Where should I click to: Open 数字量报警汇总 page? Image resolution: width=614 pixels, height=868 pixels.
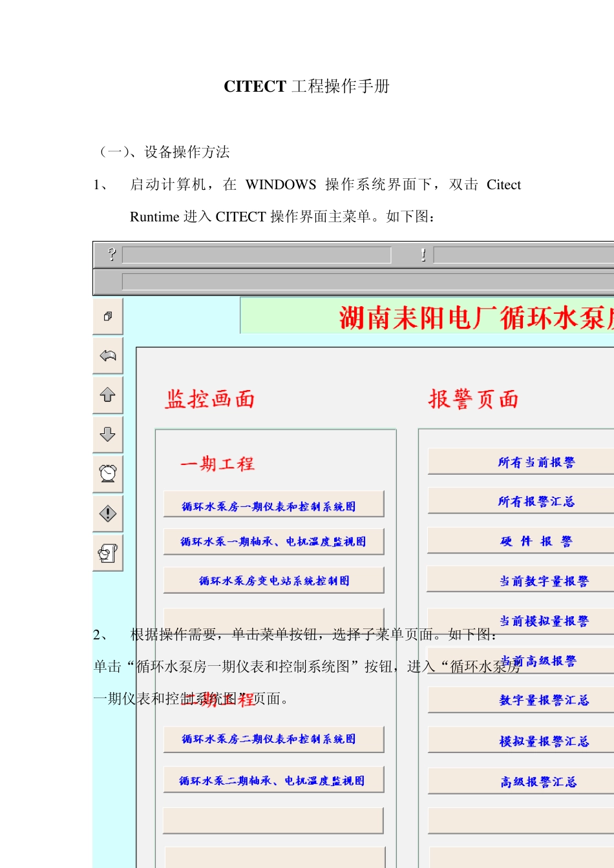click(x=521, y=700)
